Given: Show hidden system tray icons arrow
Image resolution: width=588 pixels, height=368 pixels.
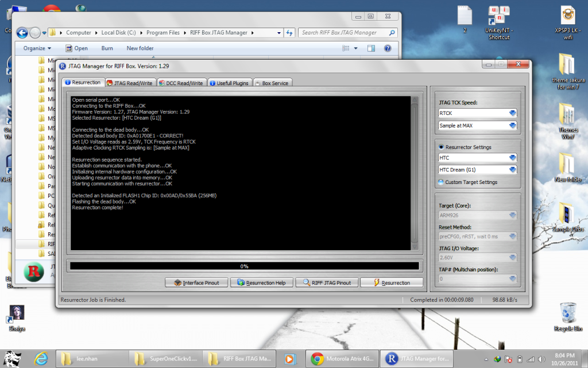Looking at the screenshot, I should (486, 359).
